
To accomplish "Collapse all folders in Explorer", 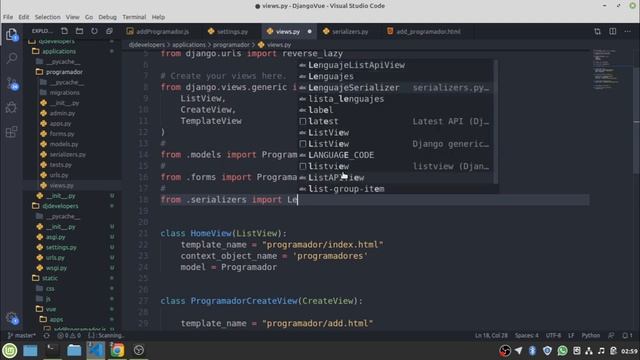I will (109, 31).
